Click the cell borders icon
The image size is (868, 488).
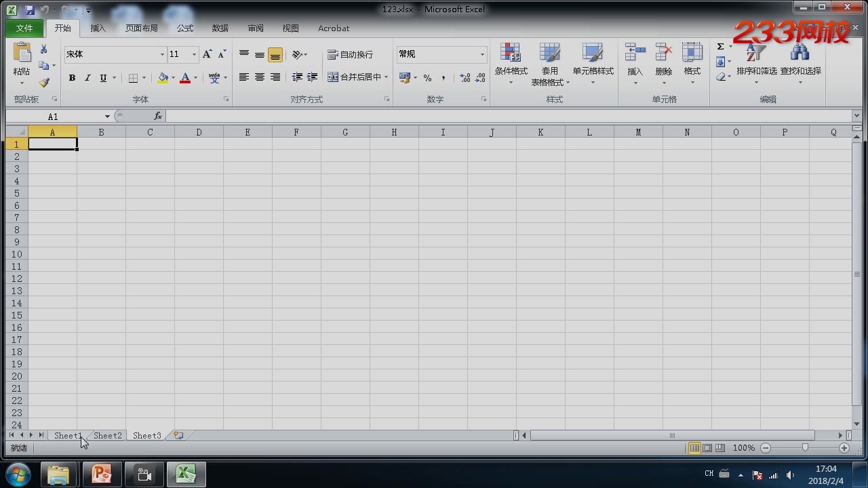pos(134,78)
